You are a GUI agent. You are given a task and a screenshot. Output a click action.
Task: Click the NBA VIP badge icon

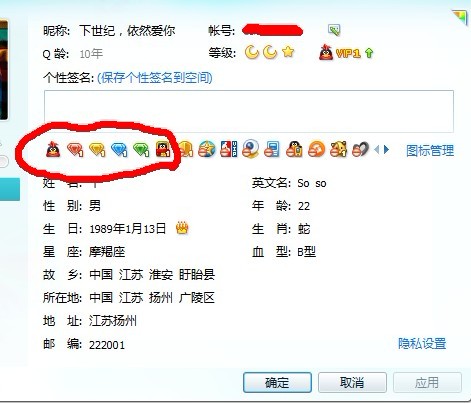tap(229, 149)
